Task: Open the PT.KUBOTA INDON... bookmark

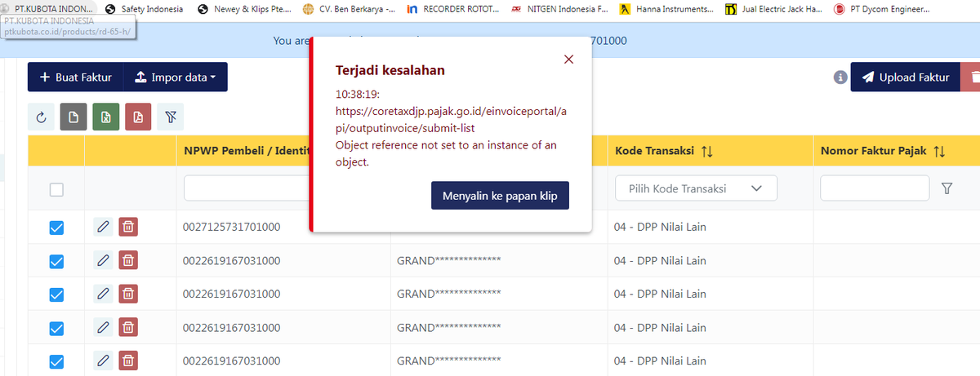Action: point(47,9)
